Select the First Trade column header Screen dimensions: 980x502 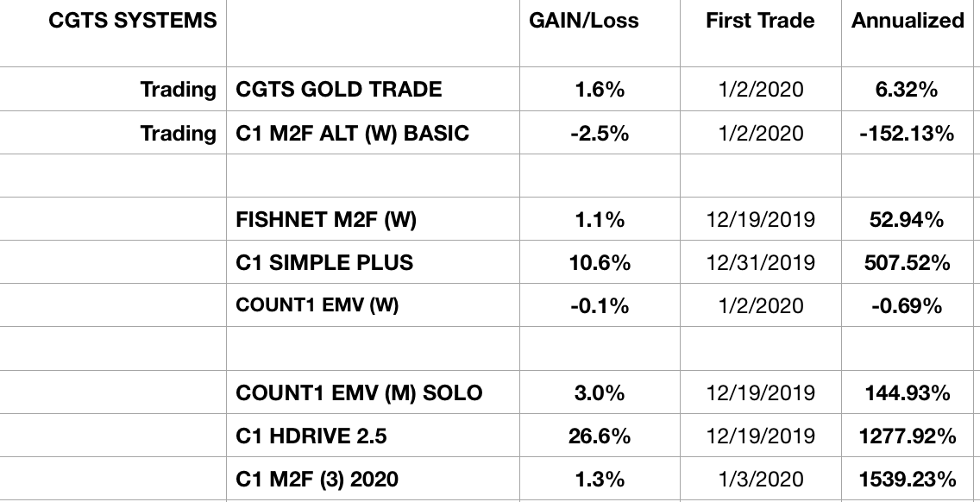[759, 21]
